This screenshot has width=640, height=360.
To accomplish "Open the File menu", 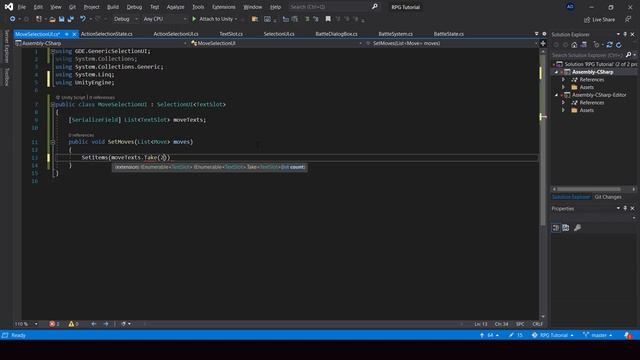I will (22, 7).
